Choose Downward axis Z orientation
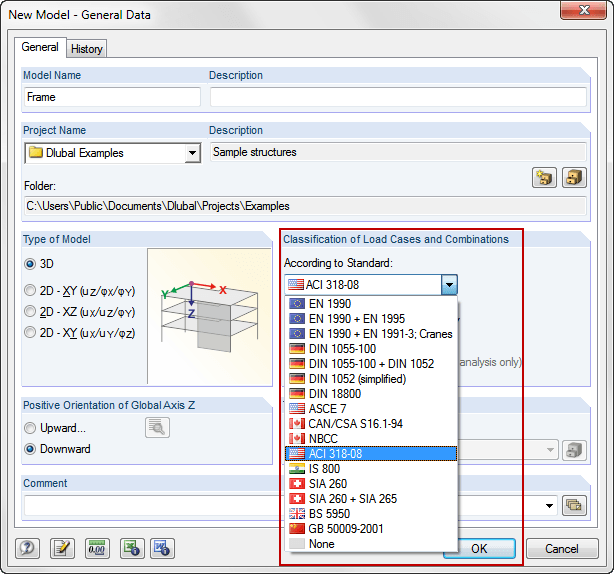 click(x=57, y=449)
